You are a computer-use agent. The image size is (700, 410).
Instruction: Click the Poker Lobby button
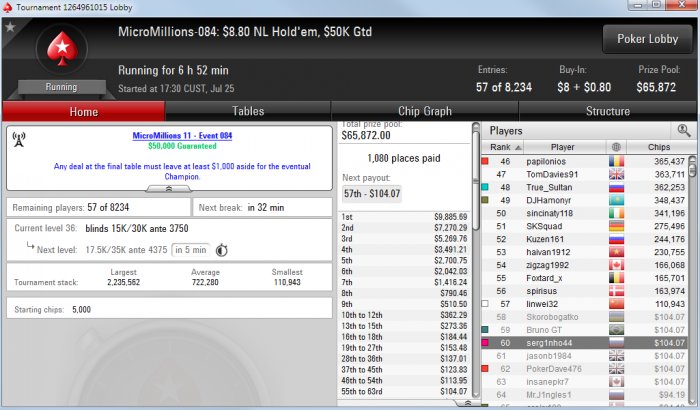tap(647, 39)
